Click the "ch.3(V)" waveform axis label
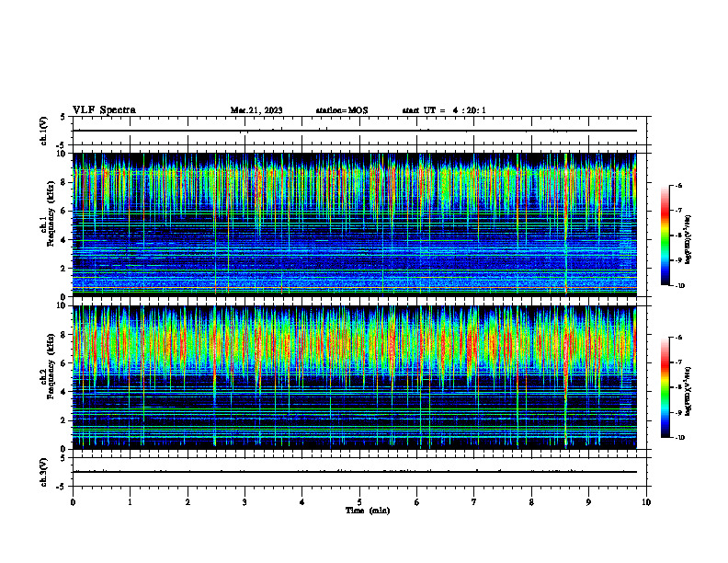728x563 pixels. click(x=43, y=472)
